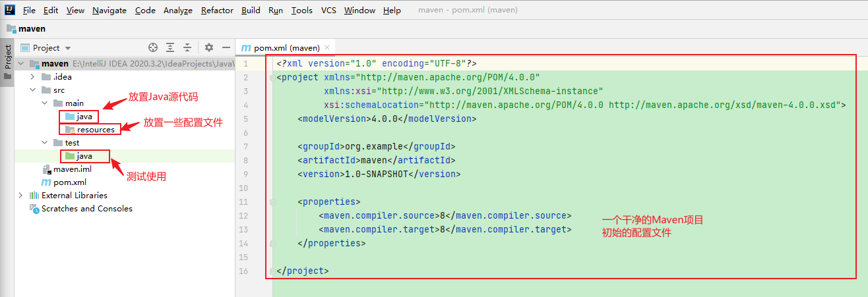The width and height of the screenshot is (868, 297).
Task: Open the Help menu
Action: tap(392, 11)
